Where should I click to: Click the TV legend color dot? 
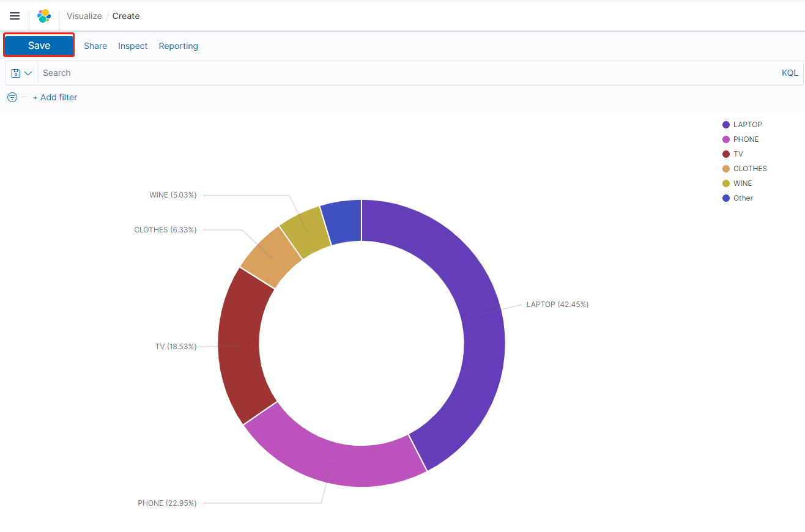click(x=726, y=154)
